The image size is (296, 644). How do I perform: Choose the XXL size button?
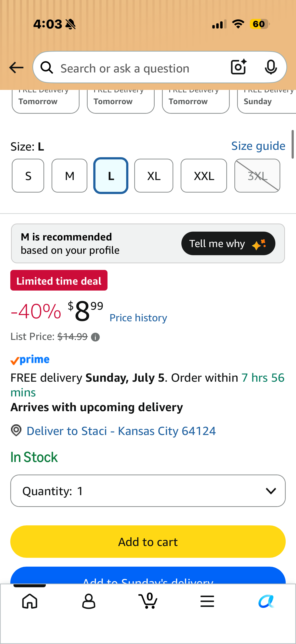[204, 176]
